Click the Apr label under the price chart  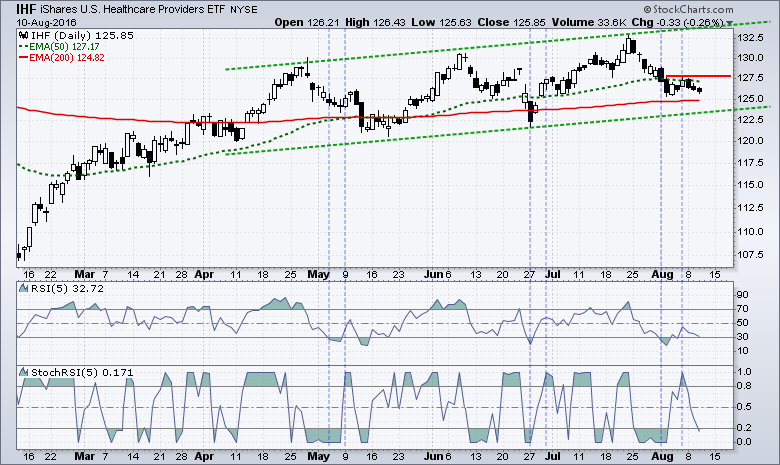coord(204,275)
